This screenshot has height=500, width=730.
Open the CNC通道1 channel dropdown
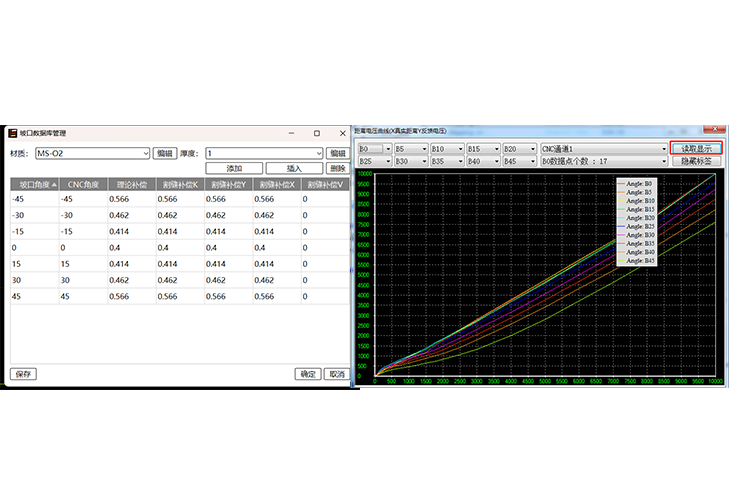(x=663, y=149)
